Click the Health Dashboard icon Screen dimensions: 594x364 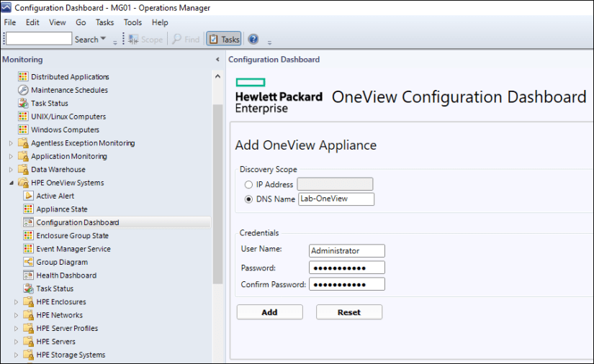(x=28, y=275)
